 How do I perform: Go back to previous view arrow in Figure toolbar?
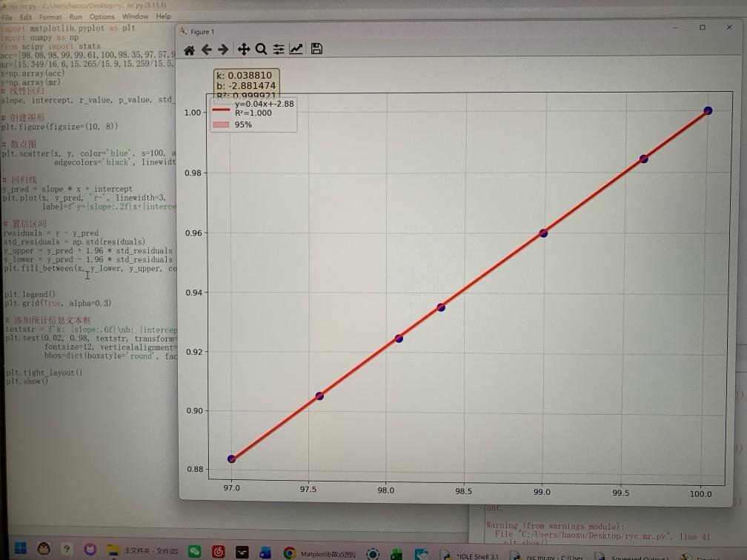[x=206, y=50]
